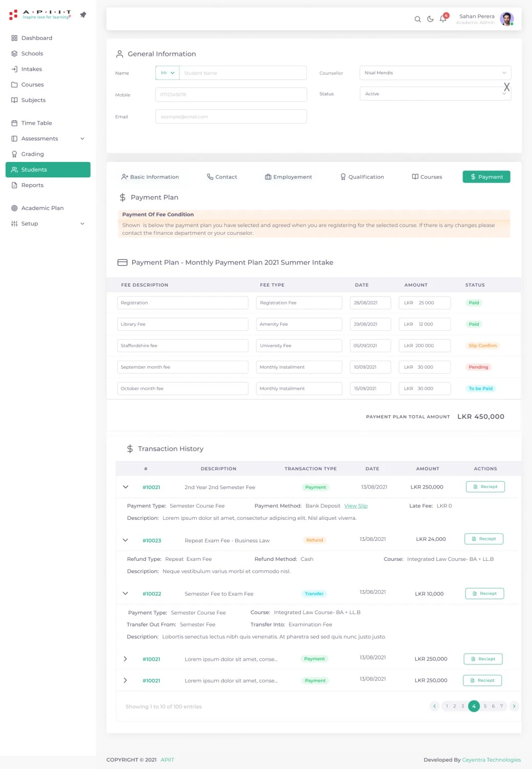Click Reciept button for Semester Fee to Exam Fee
Screen dimensions: 532x769
click(484, 594)
